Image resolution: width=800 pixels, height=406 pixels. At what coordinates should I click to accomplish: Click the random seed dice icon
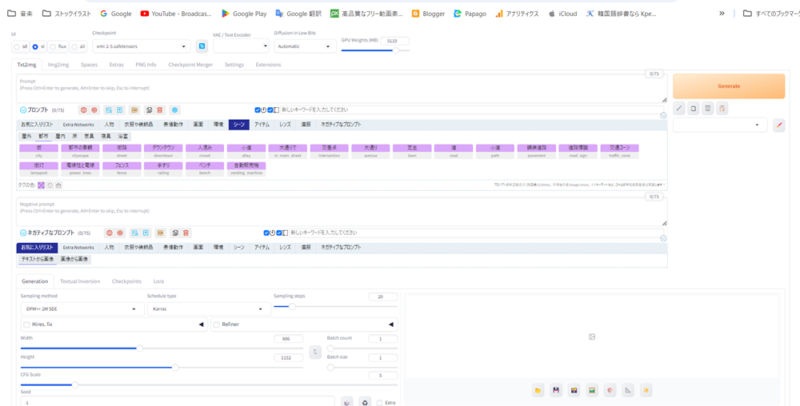point(347,402)
